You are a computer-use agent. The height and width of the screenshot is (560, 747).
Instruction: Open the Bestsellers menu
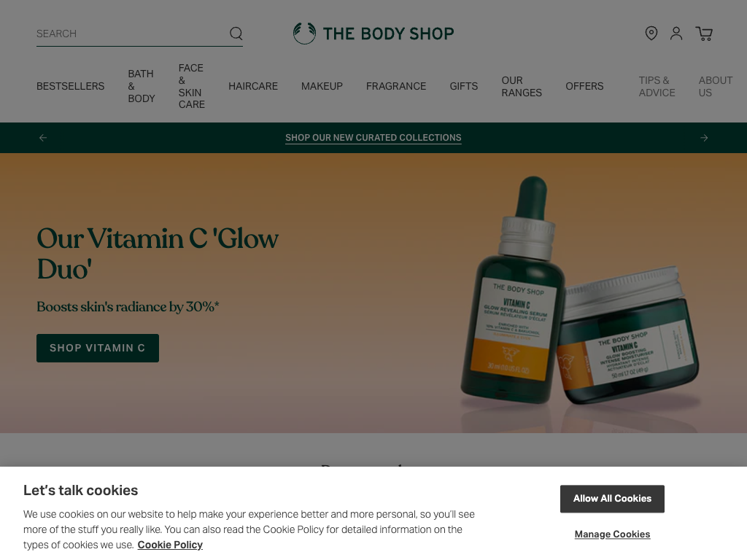(x=71, y=86)
